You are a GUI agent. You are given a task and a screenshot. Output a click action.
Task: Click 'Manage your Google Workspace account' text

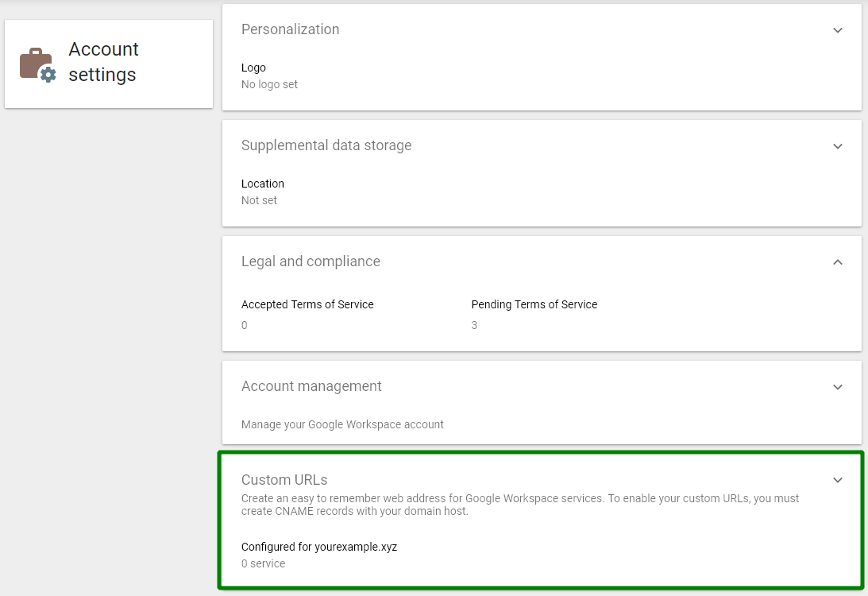click(342, 424)
